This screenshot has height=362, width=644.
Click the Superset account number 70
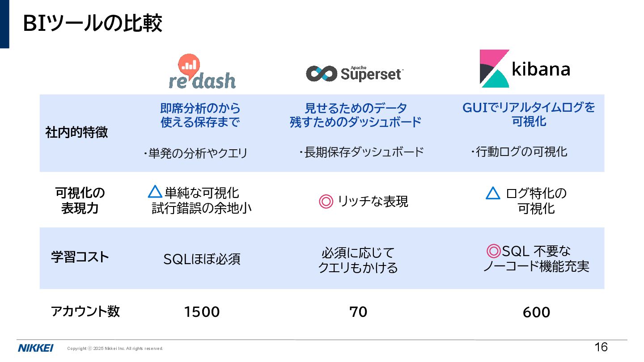(358, 312)
